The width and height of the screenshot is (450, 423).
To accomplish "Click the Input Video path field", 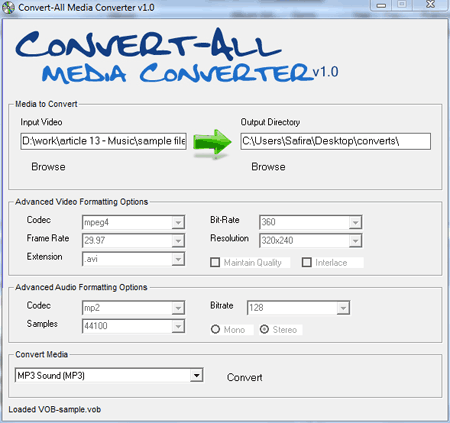I will pos(103,141).
